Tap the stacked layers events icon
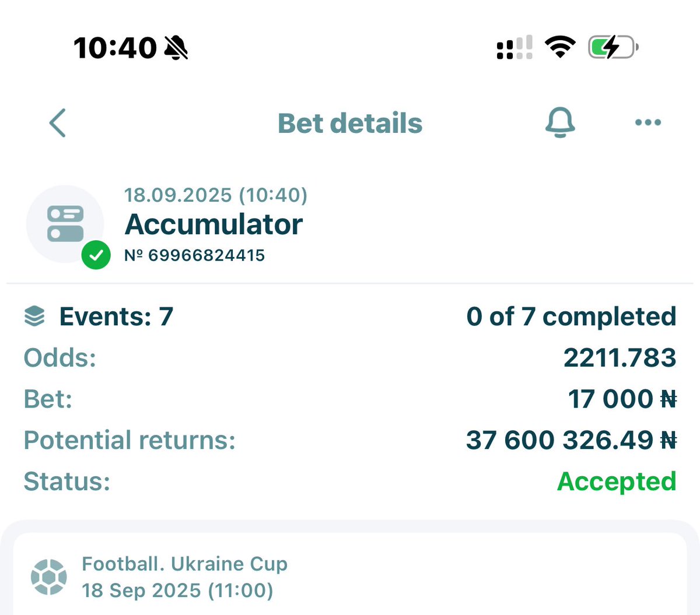The image size is (700, 615). click(34, 317)
